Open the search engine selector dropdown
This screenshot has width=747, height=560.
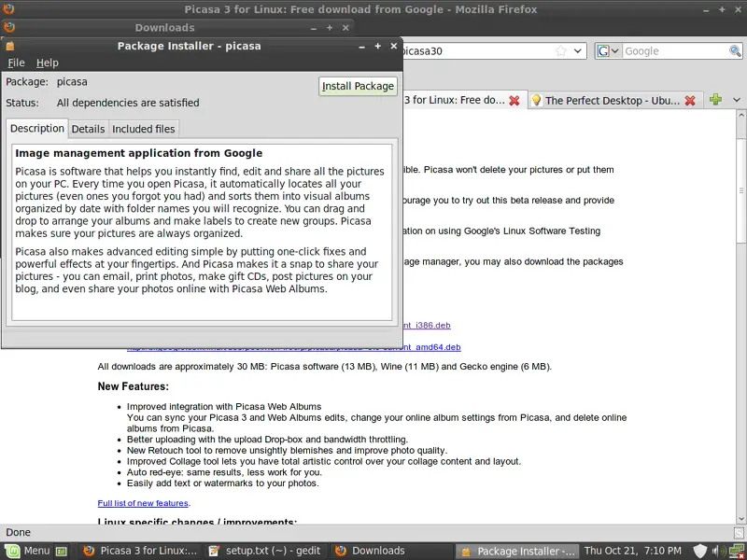click(x=608, y=51)
